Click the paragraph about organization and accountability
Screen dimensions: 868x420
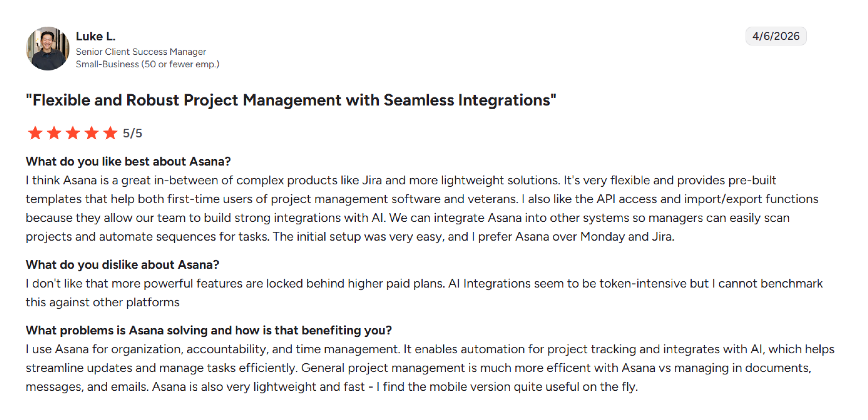(430, 368)
